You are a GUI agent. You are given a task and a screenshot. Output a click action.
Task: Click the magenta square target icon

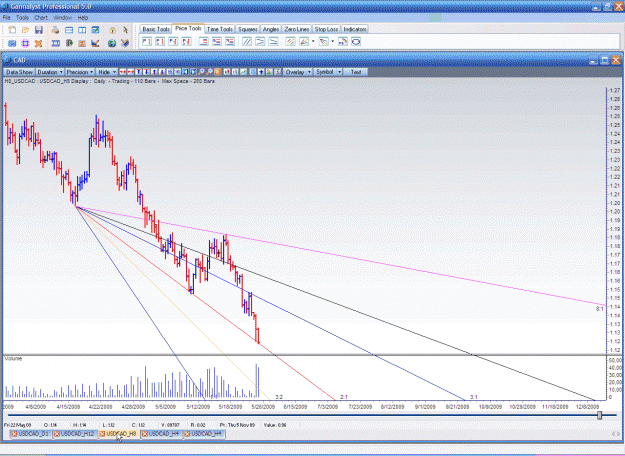(25, 43)
